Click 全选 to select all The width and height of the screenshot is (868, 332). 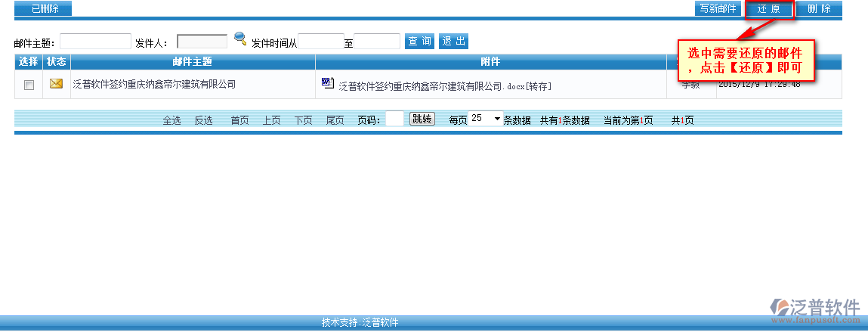[171, 120]
